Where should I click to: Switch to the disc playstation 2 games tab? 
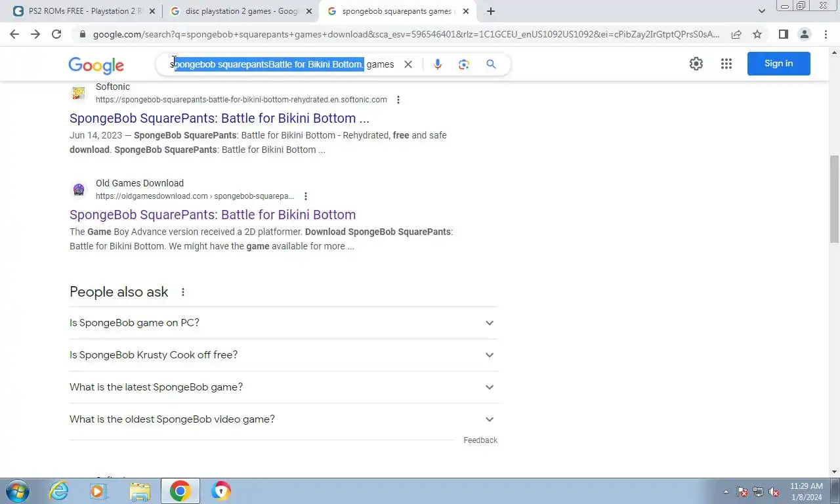click(x=240, y=11)
